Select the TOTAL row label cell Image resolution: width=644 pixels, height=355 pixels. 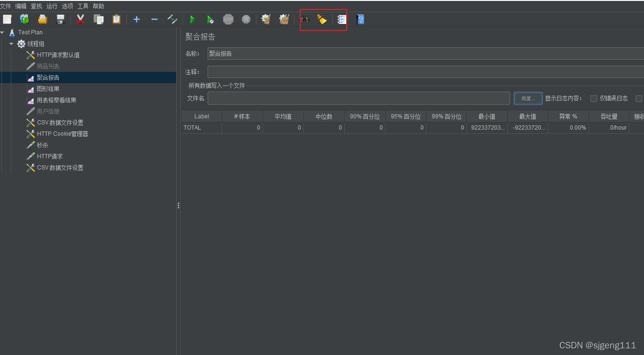point(202,128)
